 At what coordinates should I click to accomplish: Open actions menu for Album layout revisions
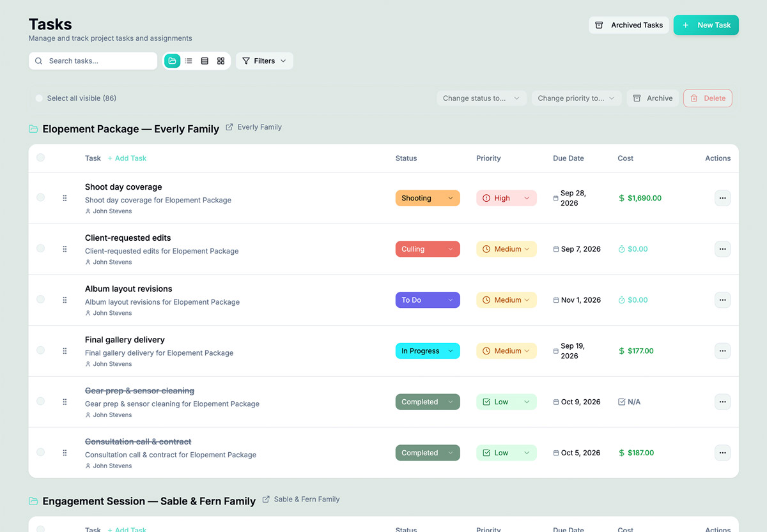pyautogui.click(x=722, y=300)
